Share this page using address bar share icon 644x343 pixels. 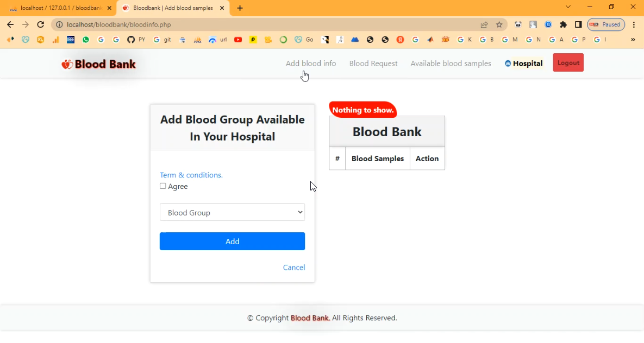coord(484,24)
